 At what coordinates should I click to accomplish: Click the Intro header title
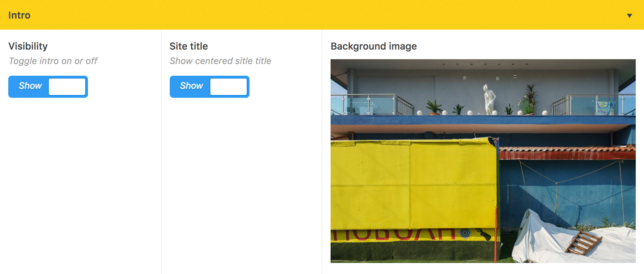click(x=19, y=15)
